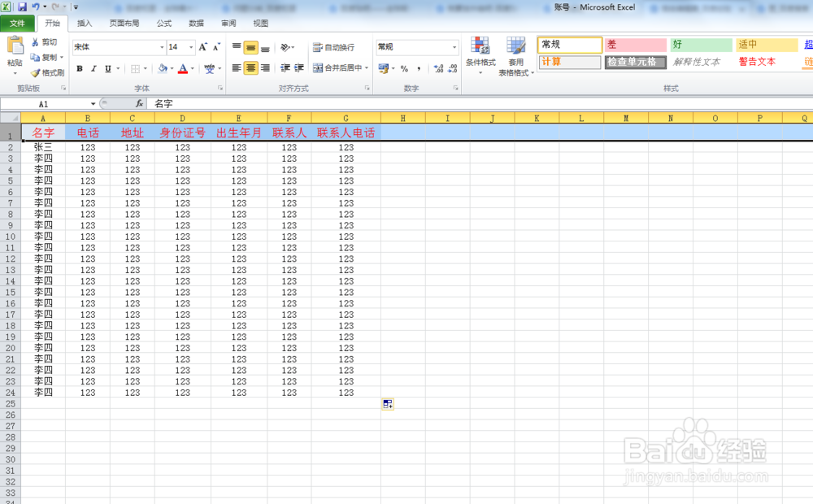Open the Alignment dialog launcher (对齐方式)
The height and width of the screenshot is (504, 813).
tap(367, 88)
